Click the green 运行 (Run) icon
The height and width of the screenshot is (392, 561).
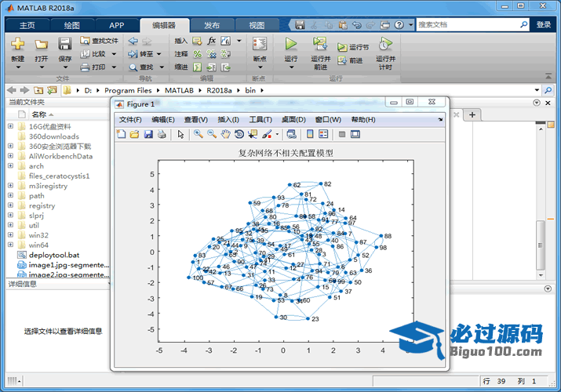point(291,44)
